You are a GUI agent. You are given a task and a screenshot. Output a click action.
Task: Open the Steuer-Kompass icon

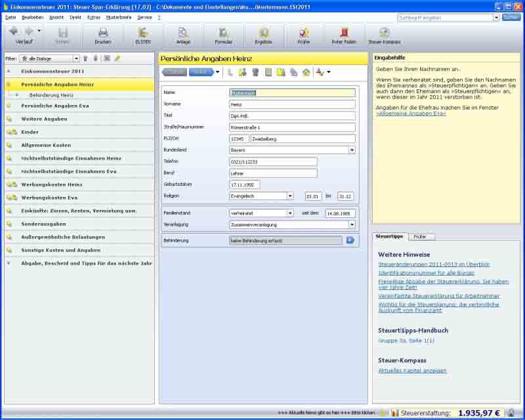(x=384, y=33)
